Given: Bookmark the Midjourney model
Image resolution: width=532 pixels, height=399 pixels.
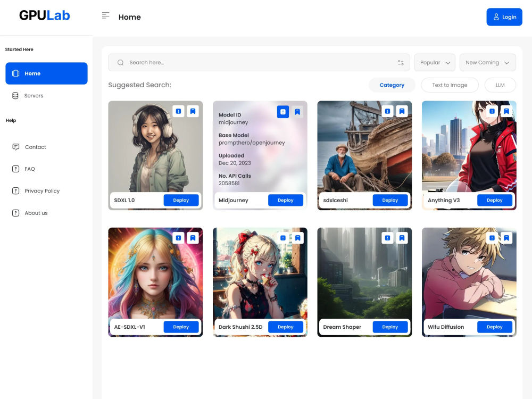Looking at the screenshot, I should click(x=297, y=112).
